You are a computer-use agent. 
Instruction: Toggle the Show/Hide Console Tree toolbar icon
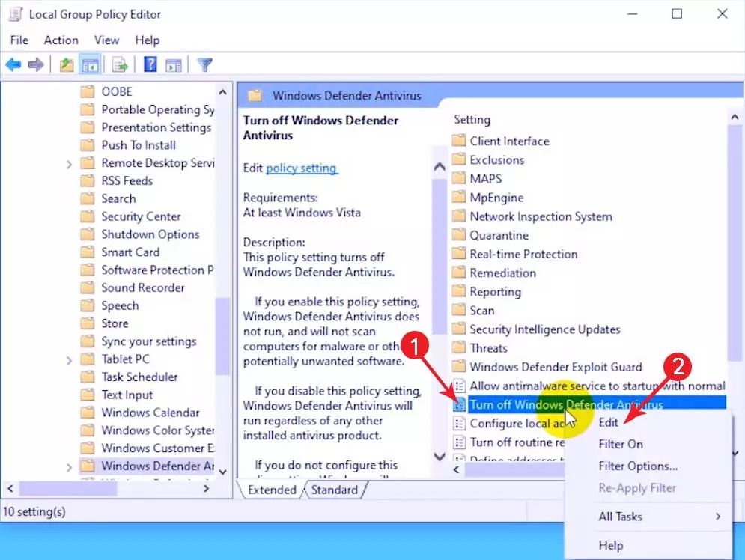click(x=91, y=64)
